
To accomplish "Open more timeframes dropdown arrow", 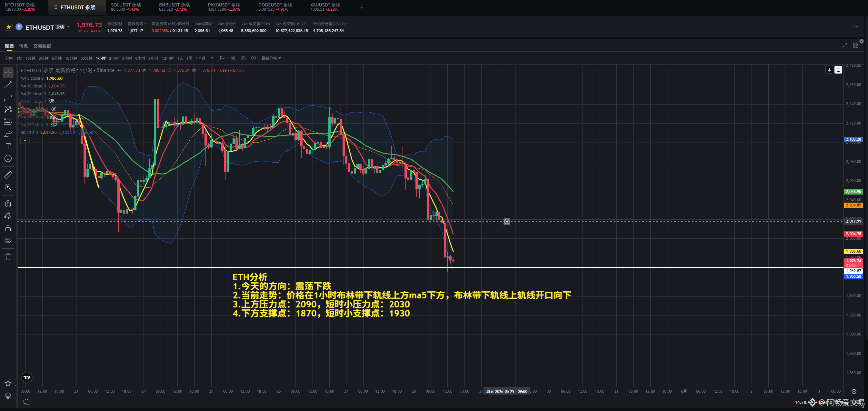I will (212, 58).
